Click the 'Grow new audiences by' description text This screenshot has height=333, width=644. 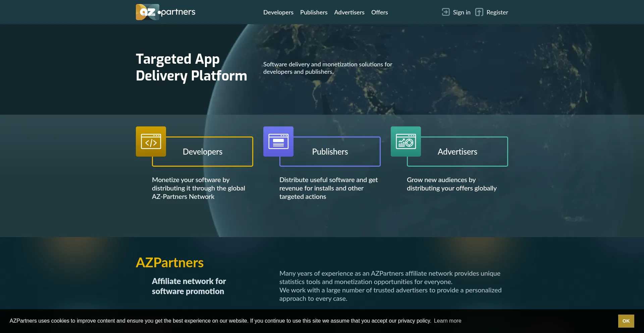451,184
